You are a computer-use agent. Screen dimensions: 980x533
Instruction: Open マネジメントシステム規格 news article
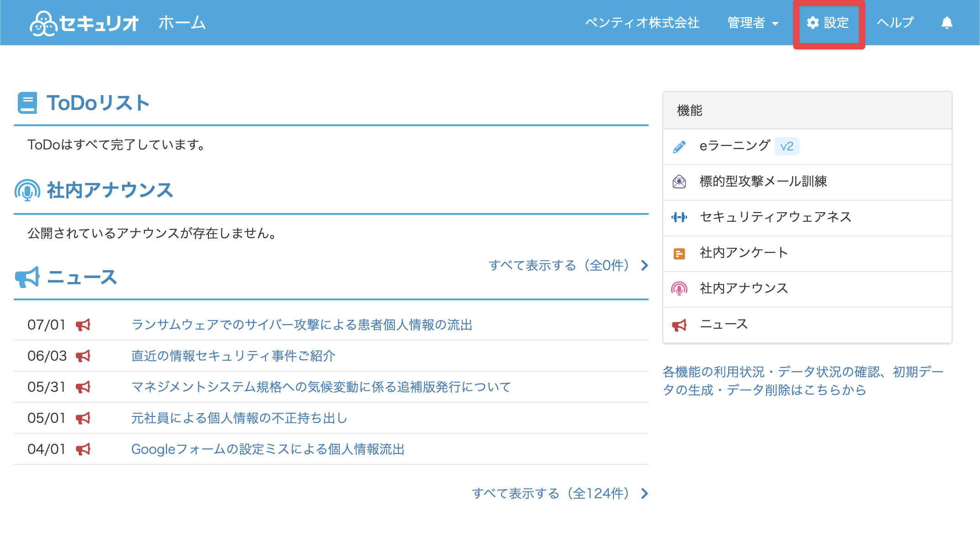[x=321, y=387]
